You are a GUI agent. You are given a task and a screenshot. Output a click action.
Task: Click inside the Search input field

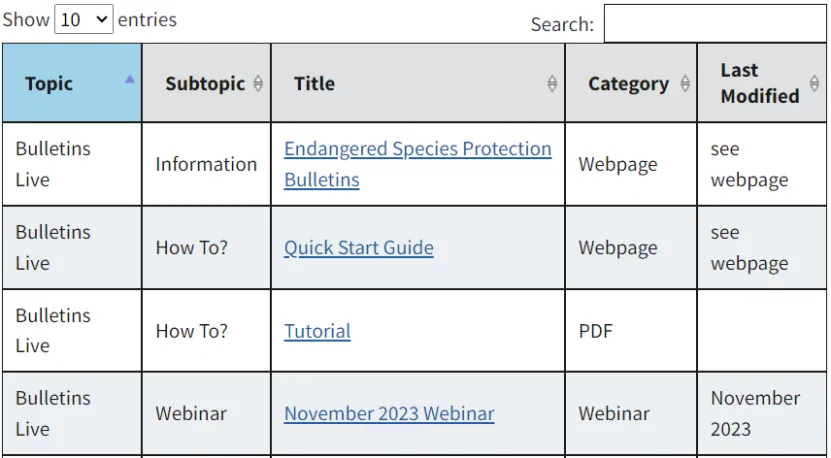tap(715, 23)
